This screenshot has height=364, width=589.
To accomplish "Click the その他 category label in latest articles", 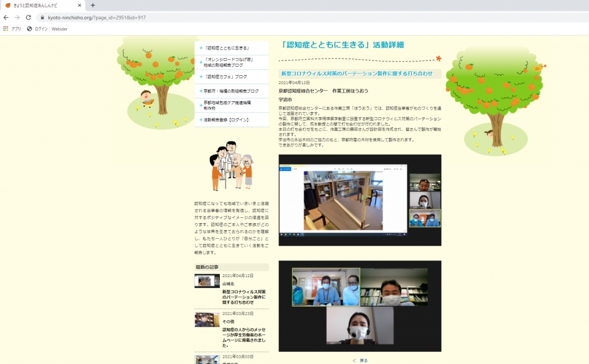I will click(x=228, y=321).
